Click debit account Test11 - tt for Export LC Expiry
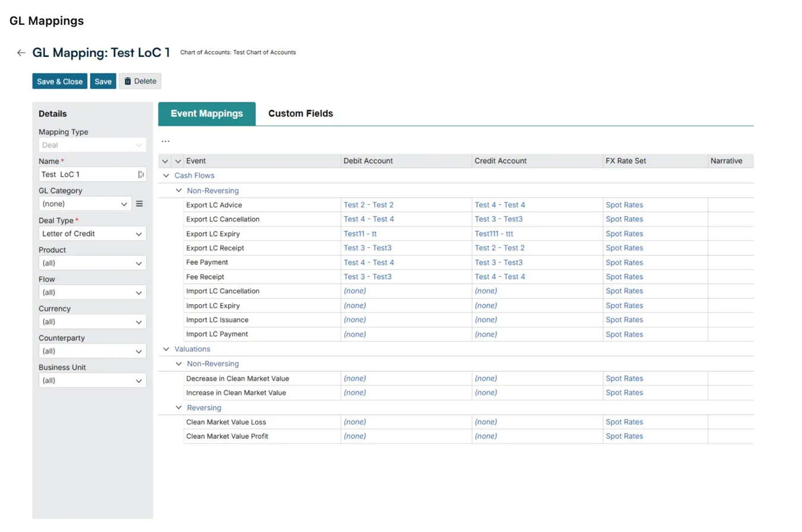The image size is (802, 532). (360, 234)
